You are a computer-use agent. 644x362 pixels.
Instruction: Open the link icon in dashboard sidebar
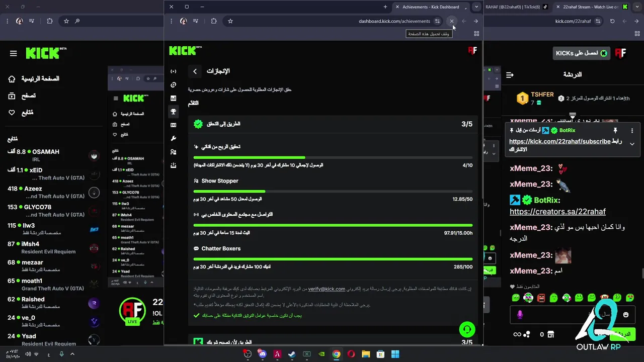click(174, 85)
